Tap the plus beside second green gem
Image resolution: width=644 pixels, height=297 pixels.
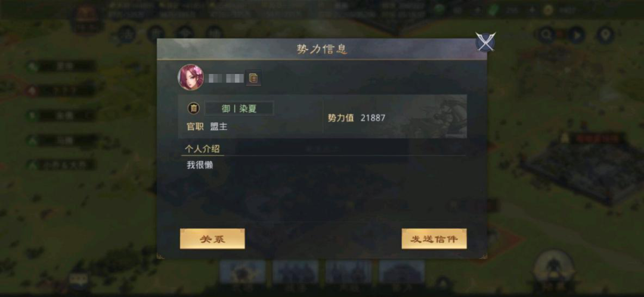[532, 10]
